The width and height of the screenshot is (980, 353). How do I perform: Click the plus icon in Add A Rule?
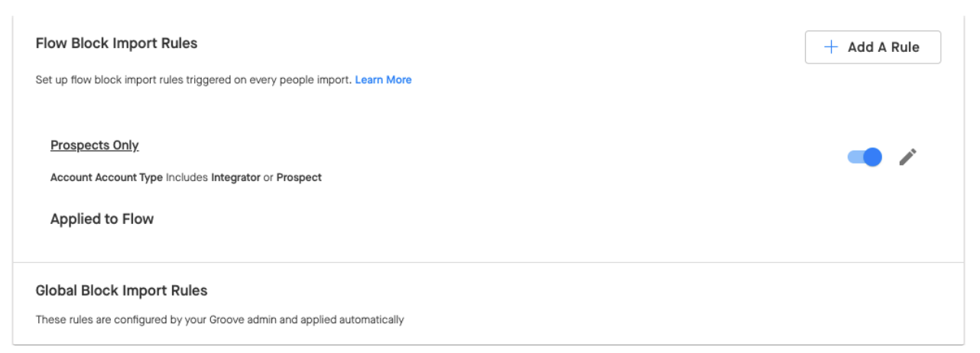point(831,47)
